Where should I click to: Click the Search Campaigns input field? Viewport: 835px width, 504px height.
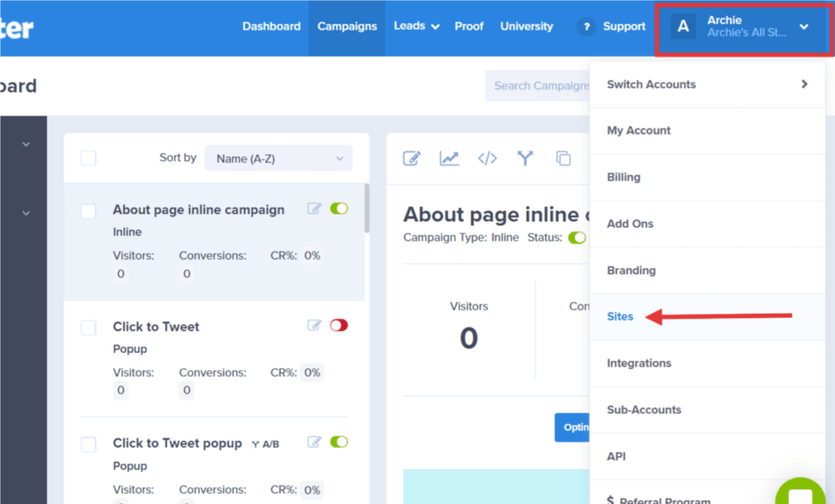click(546, 85)
